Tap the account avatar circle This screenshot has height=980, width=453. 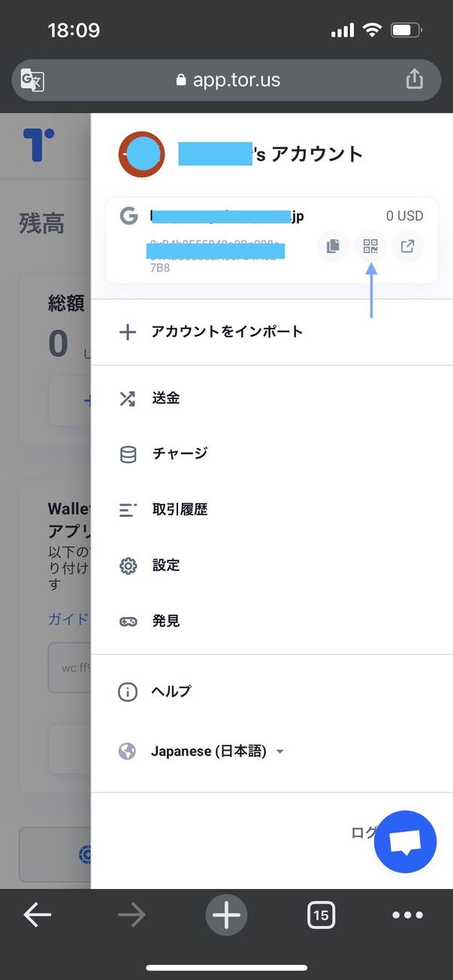pos(142,154)
